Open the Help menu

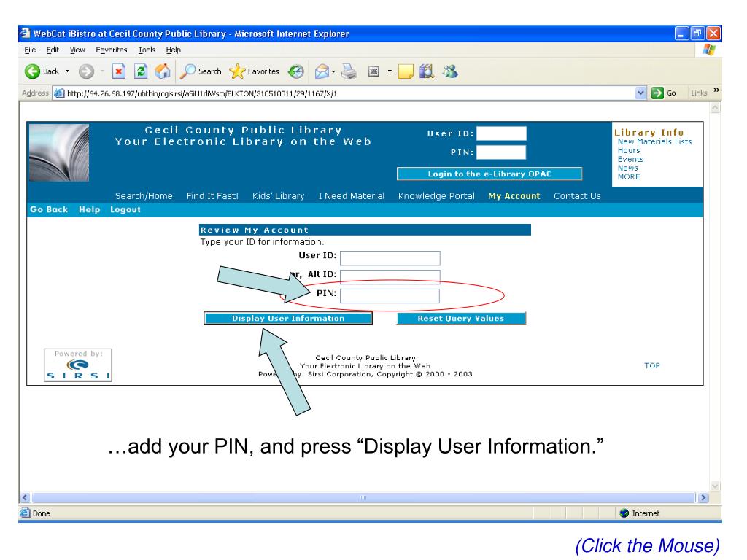click(x=174, y=50)
